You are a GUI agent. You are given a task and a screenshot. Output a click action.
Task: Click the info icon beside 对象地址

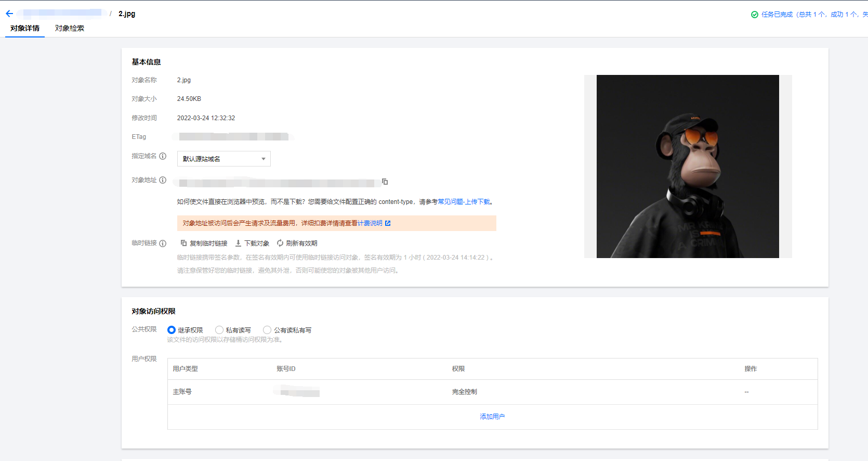163,180
